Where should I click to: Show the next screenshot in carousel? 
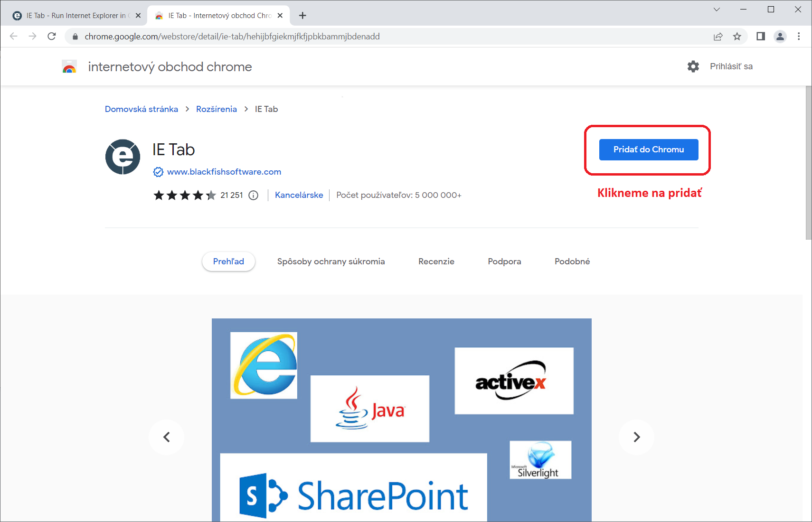[637, 437]
